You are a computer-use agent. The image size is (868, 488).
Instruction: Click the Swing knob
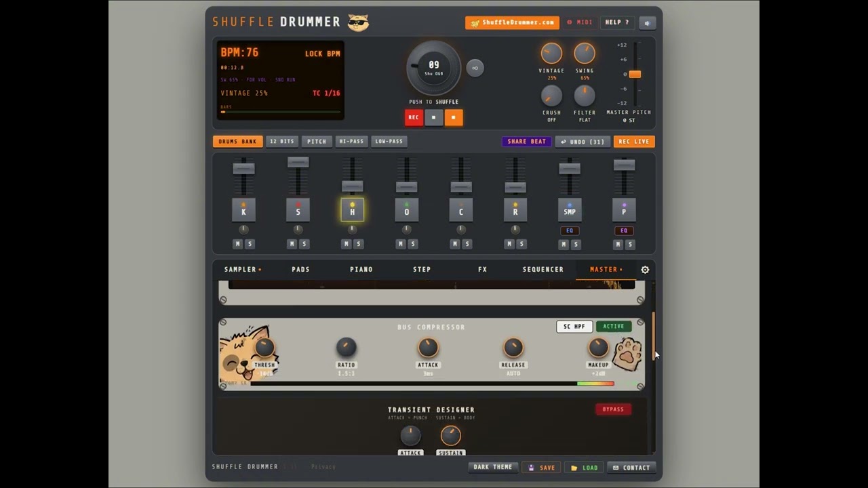[585, 54]
